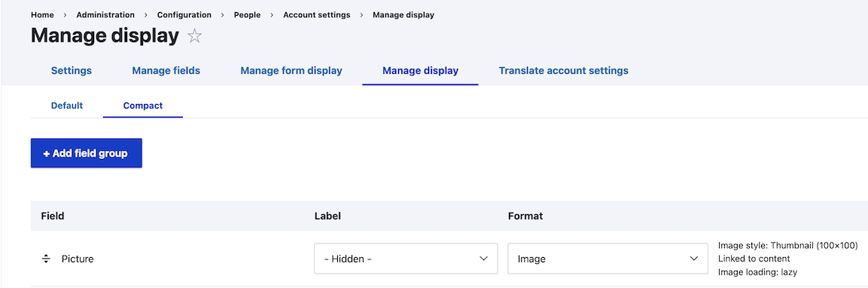The width and height of the screenshot is (868, 288).
Task: Click the Add field group button
Action: [x=87, y=153]
